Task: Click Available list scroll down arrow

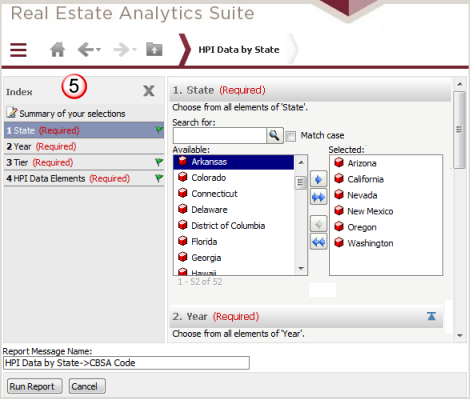Action: (301, 268)
